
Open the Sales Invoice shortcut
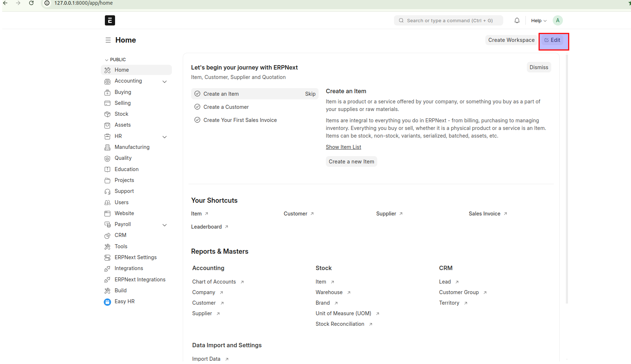click(x=488, y=214)
